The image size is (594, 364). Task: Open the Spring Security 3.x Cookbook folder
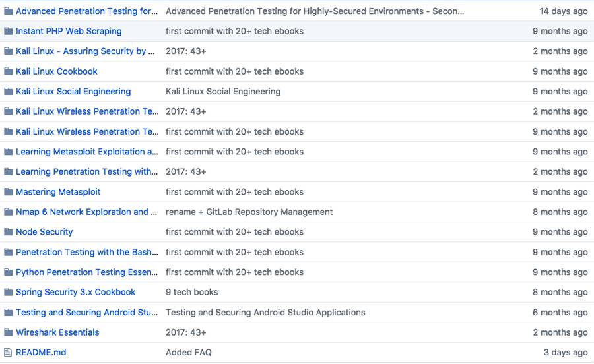click(76, 291)
